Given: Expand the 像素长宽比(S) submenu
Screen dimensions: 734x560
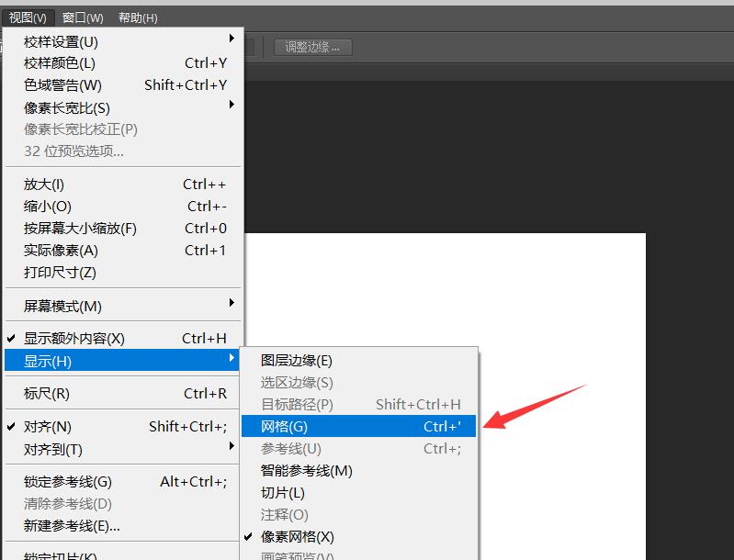Looking at the screenshot, I should (x=123, y=107).
